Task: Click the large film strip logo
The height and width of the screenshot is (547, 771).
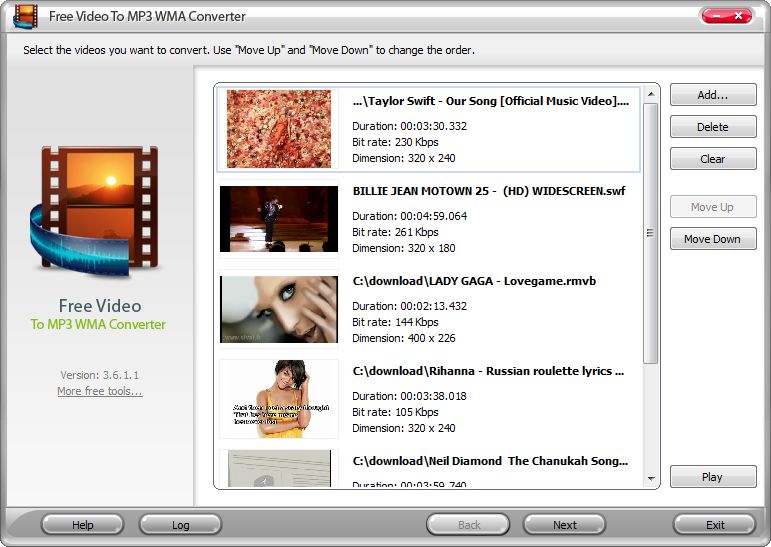Action: (97, 211)
